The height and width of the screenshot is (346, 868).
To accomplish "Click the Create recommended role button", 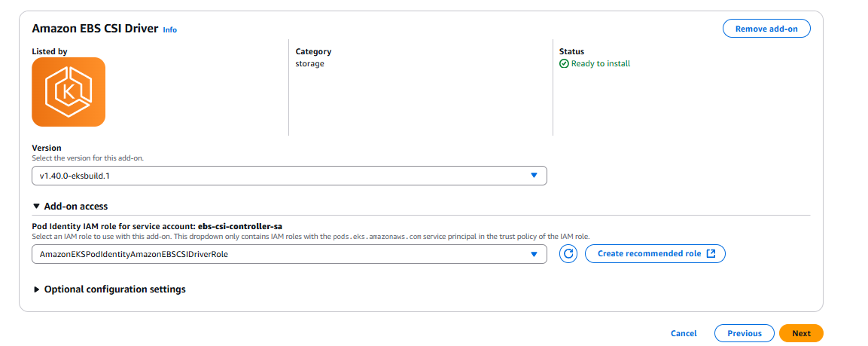I will click(655, 253).
